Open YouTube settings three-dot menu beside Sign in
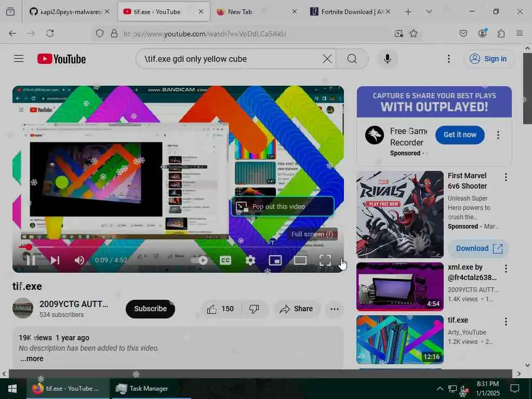 tap(448, 59)
